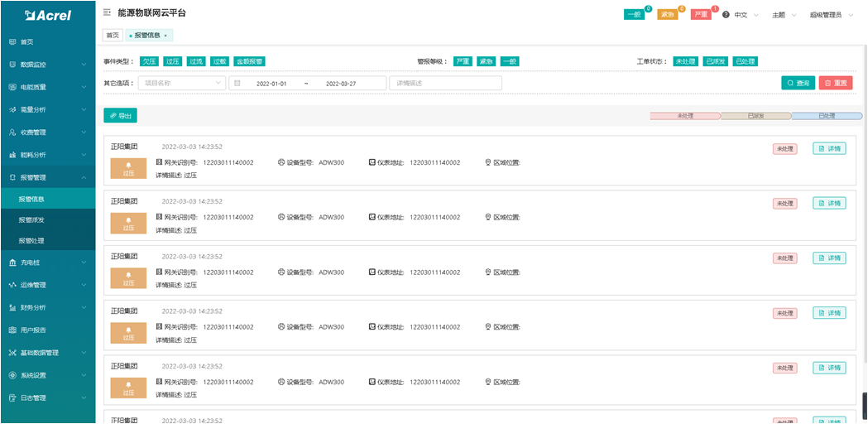Click the red 重置 reset button

pyautogui.click(x=836, y=83)
